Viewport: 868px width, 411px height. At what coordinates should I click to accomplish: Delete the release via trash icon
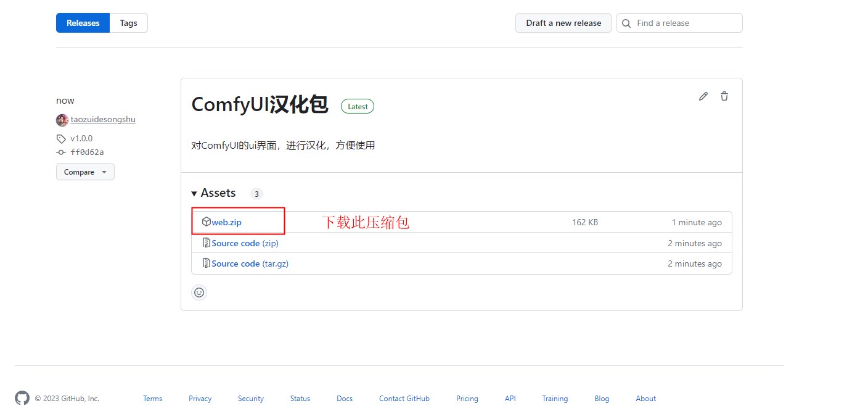coord(724,96)
